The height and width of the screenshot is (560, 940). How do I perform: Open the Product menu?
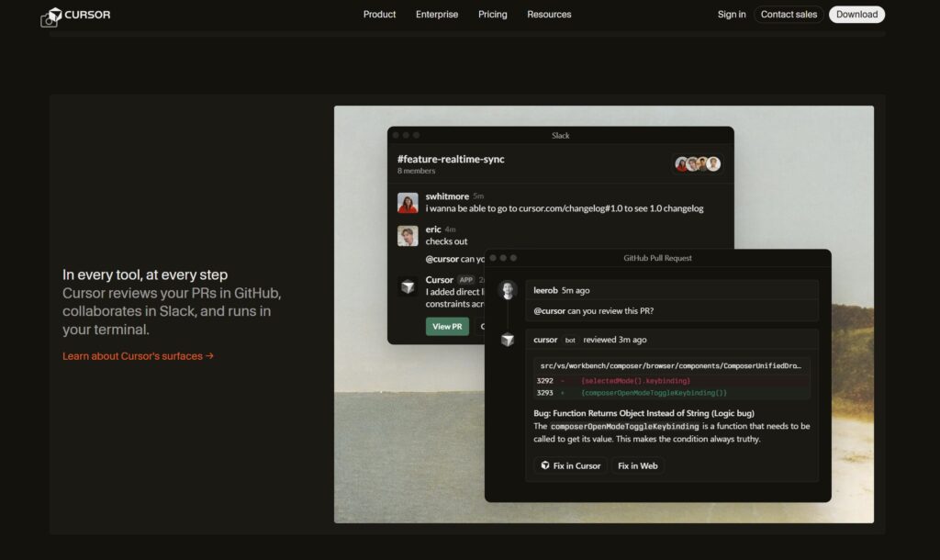click(x=379, y=15)
